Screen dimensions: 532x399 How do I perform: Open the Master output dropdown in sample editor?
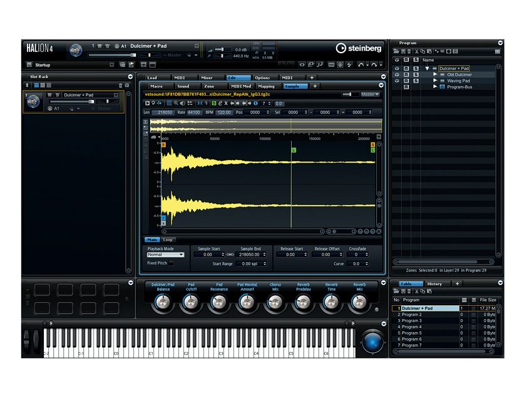(370, 94)
